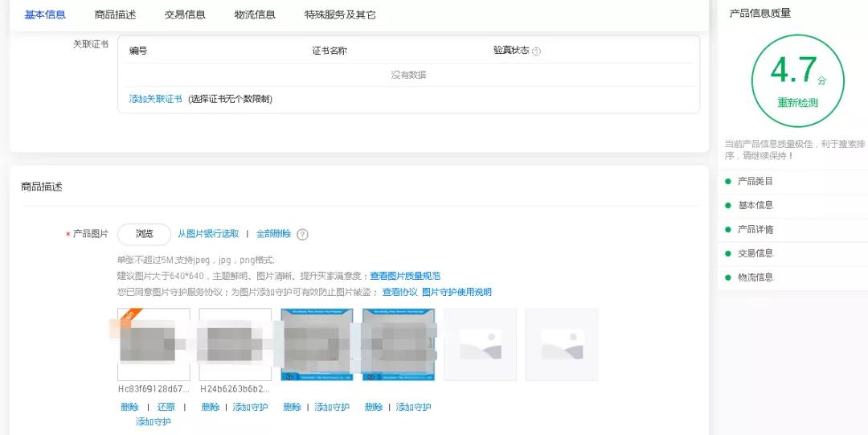Click the 证书名称 column header
This screenshot has height=435, width=868.
point(330,51)
